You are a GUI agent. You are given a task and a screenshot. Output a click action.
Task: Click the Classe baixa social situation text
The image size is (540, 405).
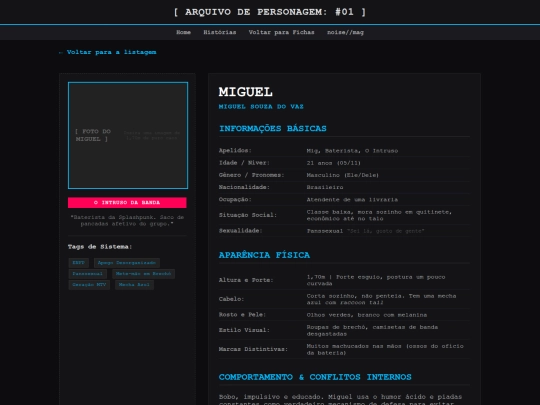(379, 215)
